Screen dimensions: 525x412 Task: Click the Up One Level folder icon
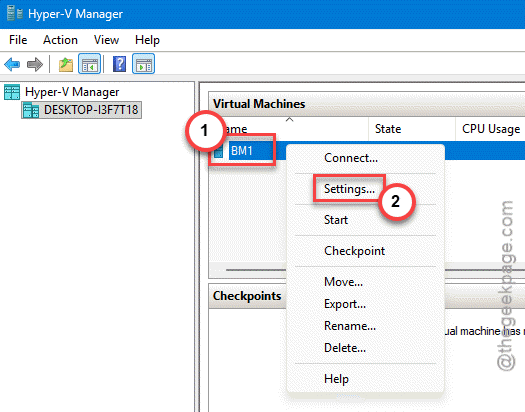click(66, 64)
